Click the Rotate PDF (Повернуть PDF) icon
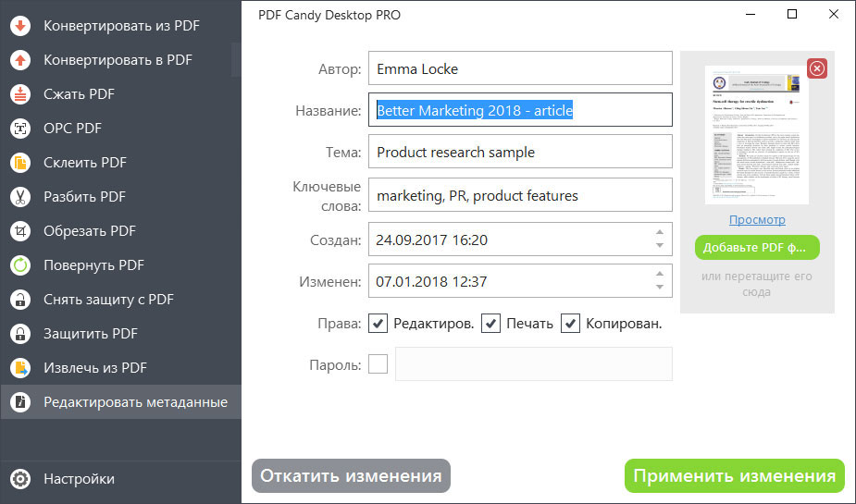The width and height of the screenshot is (856, 504). coord(19,265)
